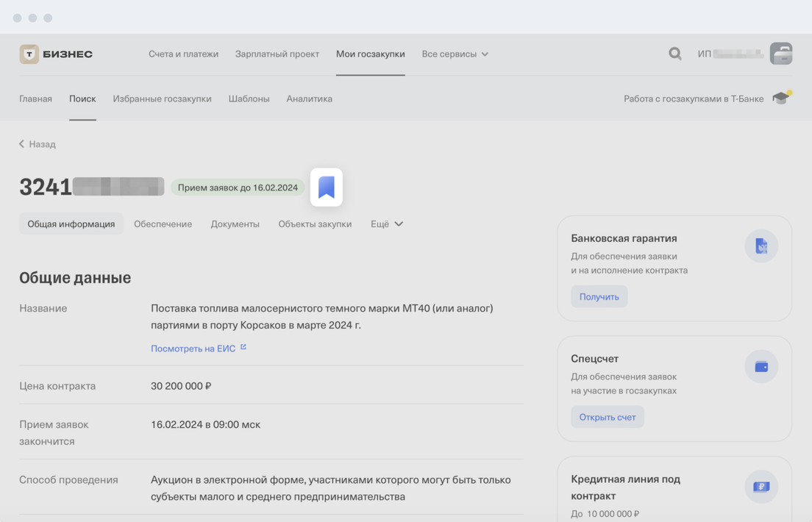Click the Кредитная линия под контракт title
The image size is (812, 522).
point(626,487)
